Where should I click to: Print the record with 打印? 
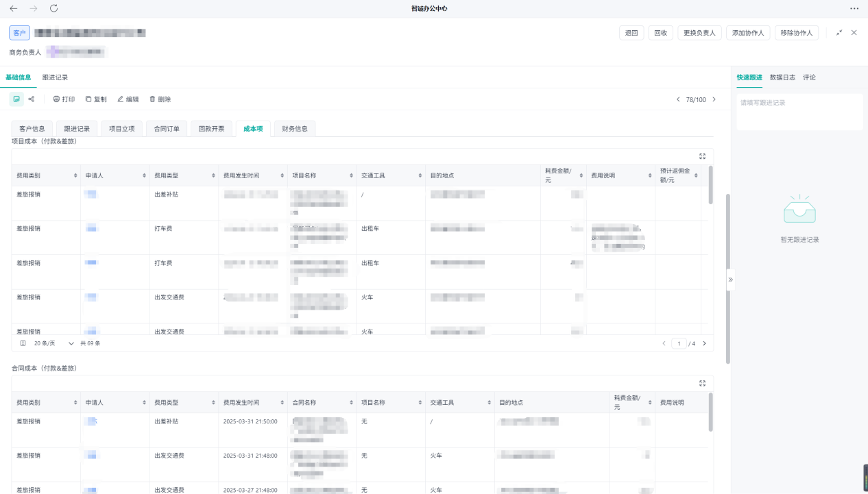click(64, 99)
